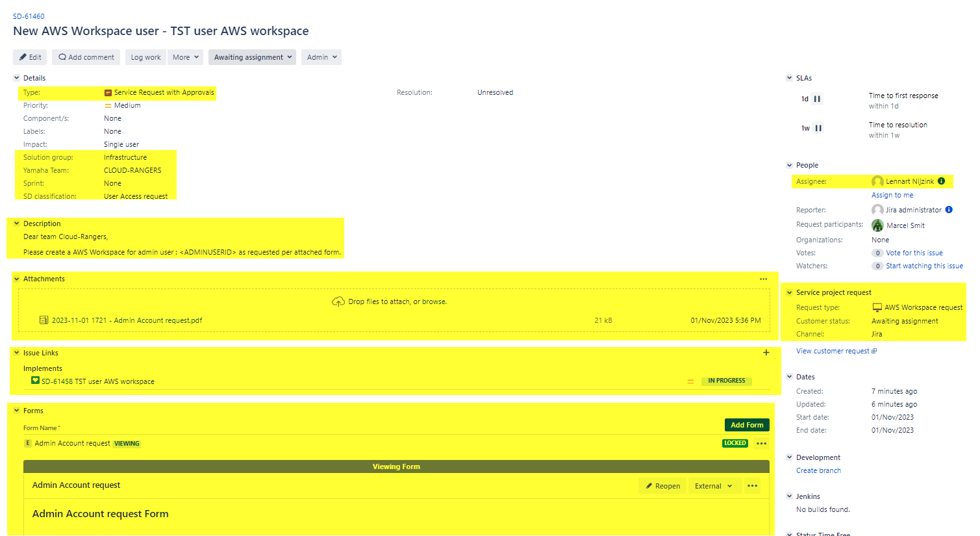Click the SD-61458 issue type icon
This screenshot has width=980, height=536.
click(35, 381)
